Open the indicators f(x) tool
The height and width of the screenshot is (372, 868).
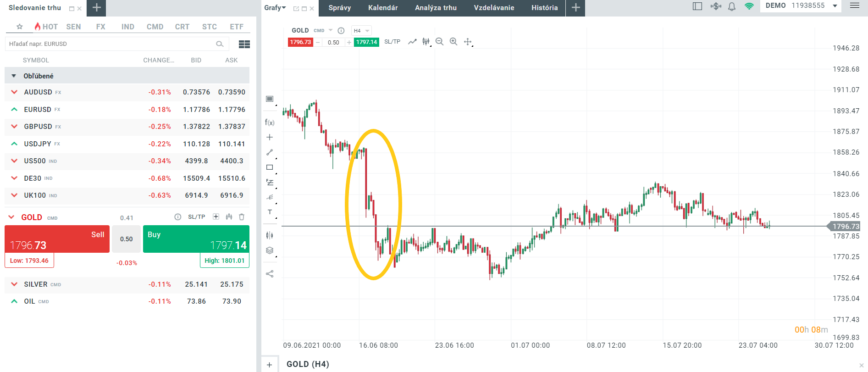pyautogui.click(x=270, y=122)
